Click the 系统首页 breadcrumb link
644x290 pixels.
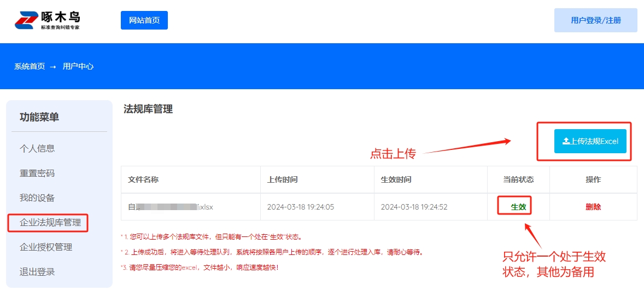point(30,66)
